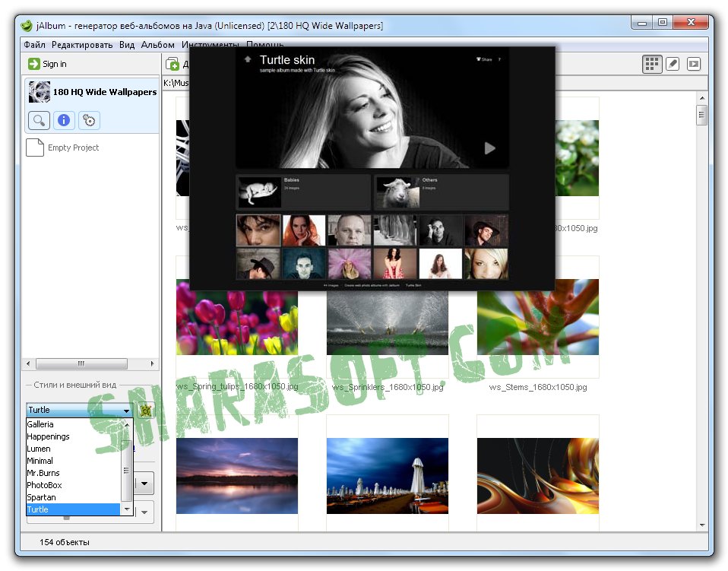Click the right arrow of the project panel scrollbar
728x571 pixels.
[152, 363]
